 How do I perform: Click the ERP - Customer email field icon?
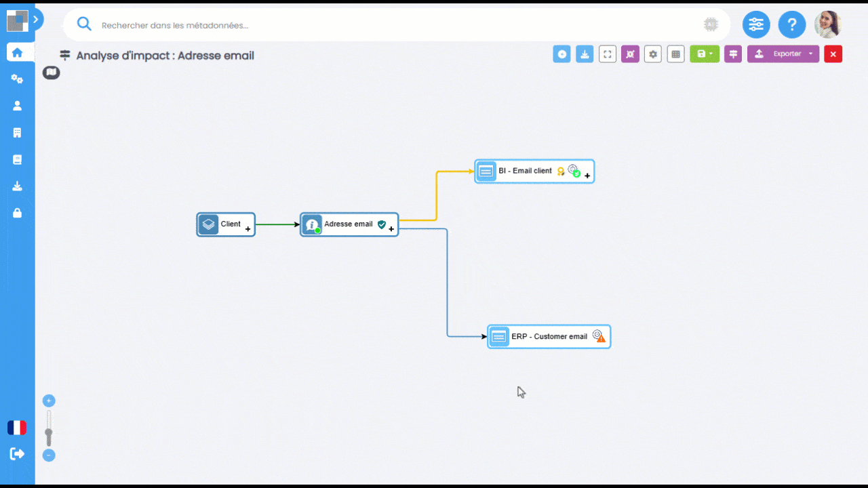click(499, 336)
